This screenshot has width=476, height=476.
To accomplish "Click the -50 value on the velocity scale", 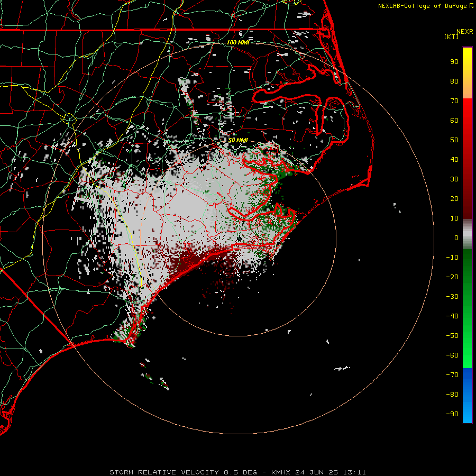I will tap(452, 336).
